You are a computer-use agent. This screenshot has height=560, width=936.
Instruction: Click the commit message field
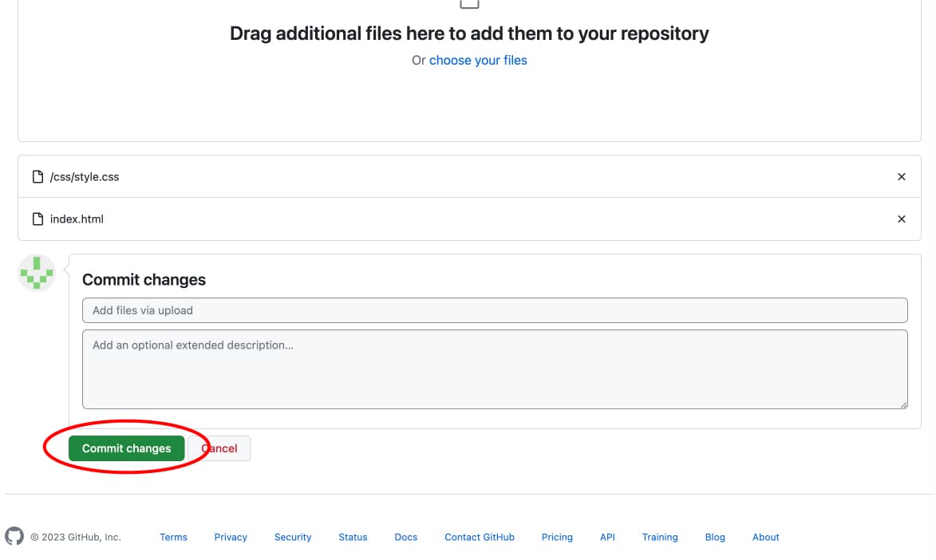tap(495, 310)
